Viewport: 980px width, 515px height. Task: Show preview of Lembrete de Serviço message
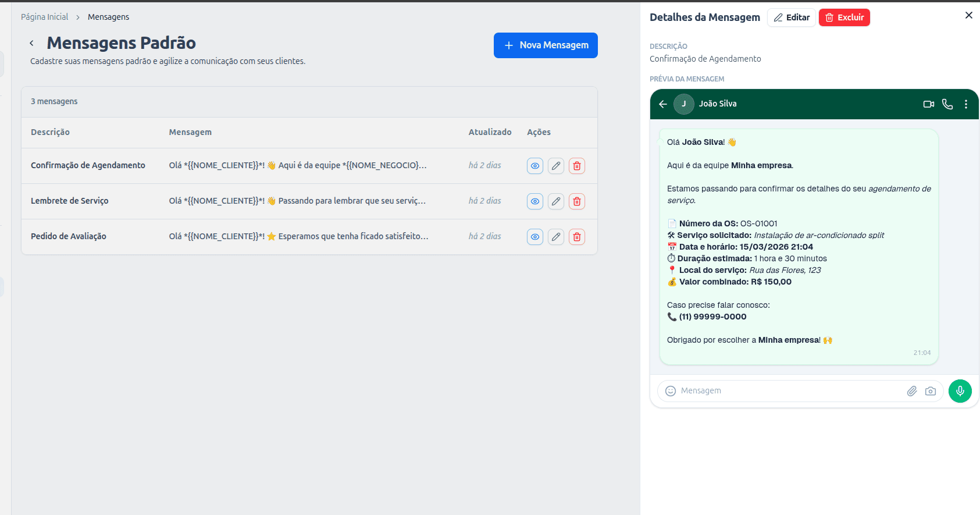[535, 201]
